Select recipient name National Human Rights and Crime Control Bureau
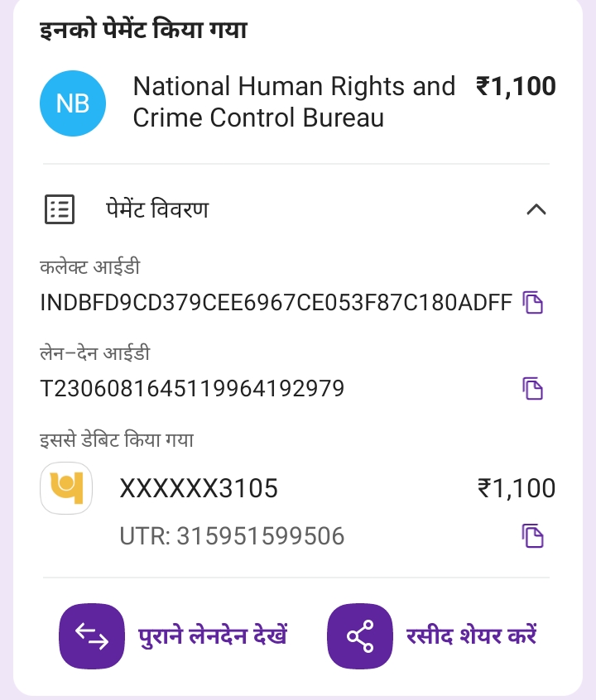The height and width of the screenshot is (700, 596). pos(294,102)
